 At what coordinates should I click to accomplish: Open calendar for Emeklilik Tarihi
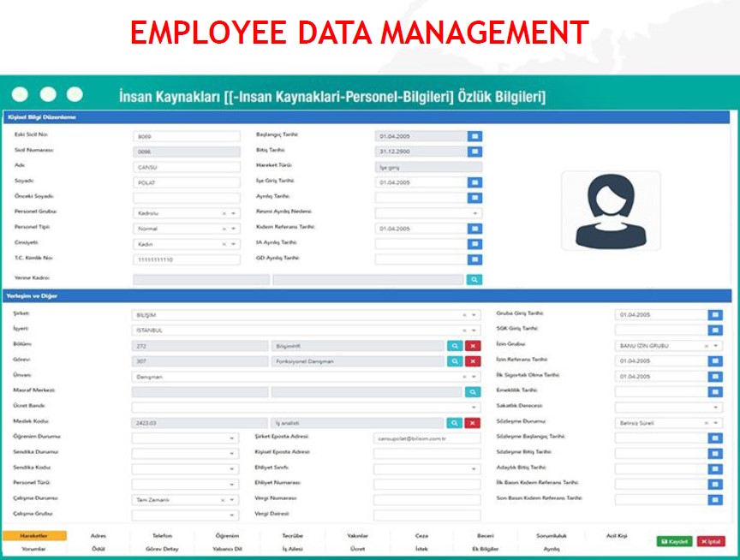tap(715, 392)
